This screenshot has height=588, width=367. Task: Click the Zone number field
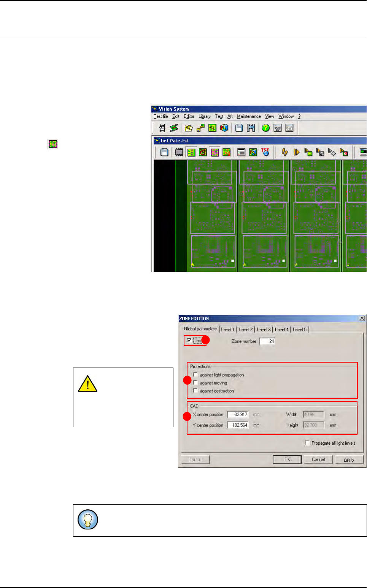(267, 341)
